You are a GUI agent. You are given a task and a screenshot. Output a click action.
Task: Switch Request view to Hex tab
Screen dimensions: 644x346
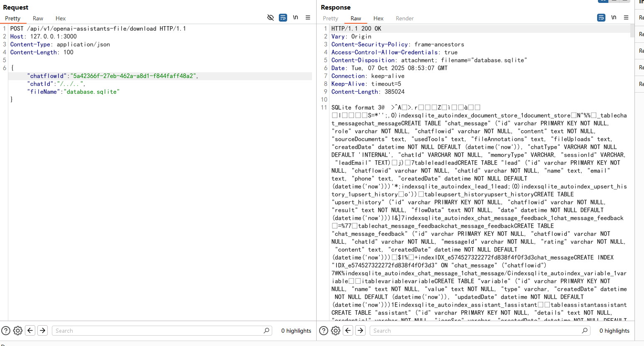tap(61, 18)
